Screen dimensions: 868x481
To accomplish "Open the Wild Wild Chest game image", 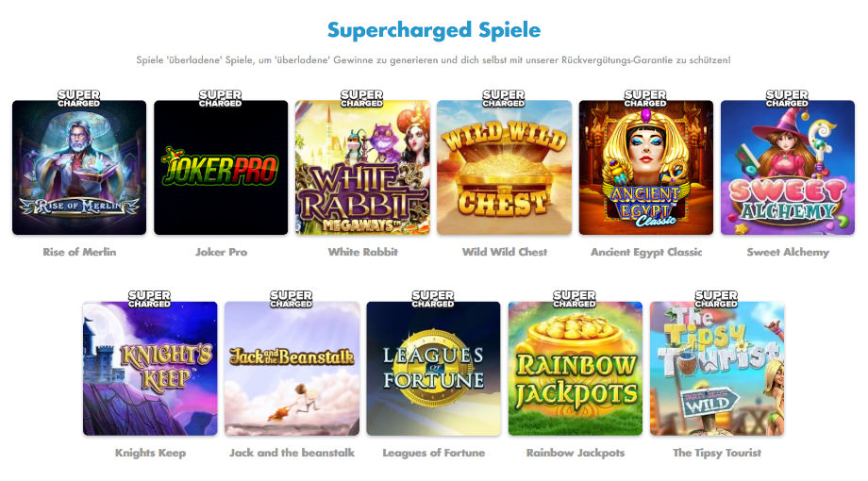I will 505,167.
